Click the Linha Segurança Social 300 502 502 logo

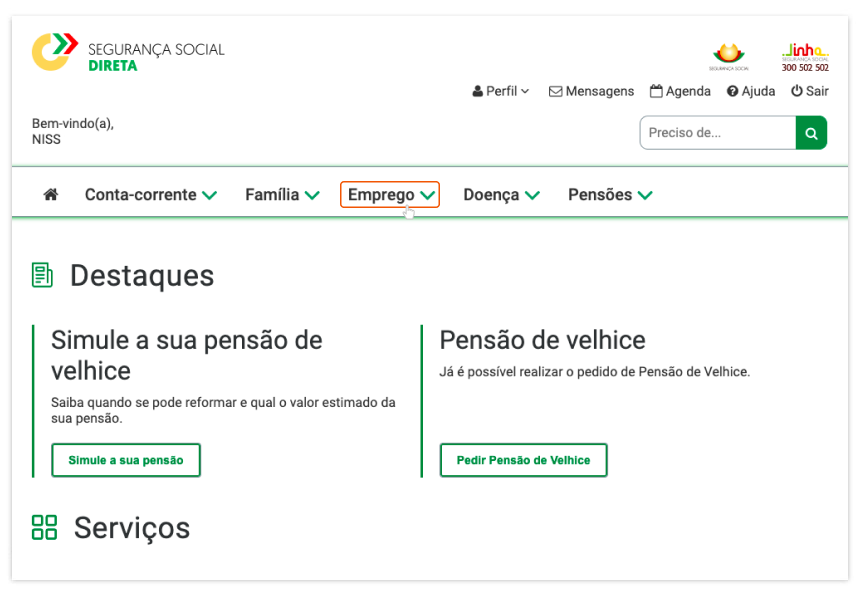click(x=805, y=57)
